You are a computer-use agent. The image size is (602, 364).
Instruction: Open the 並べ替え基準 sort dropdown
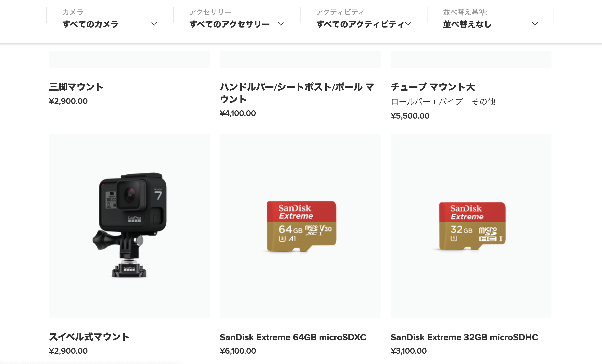[491, 18]
